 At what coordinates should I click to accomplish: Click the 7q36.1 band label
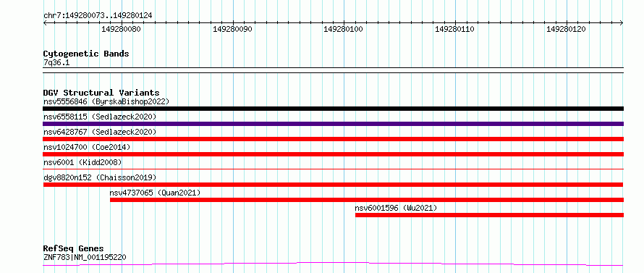click(x=56, y=63)
